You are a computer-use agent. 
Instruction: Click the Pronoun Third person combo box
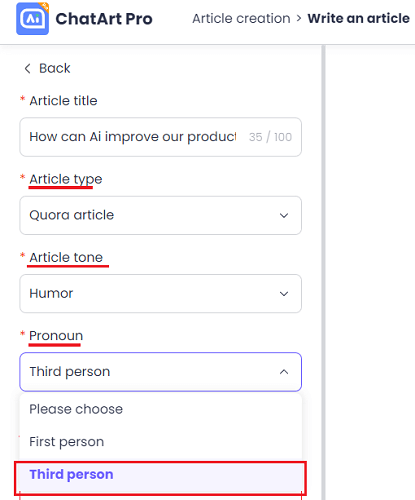click(x=161, y=372)
